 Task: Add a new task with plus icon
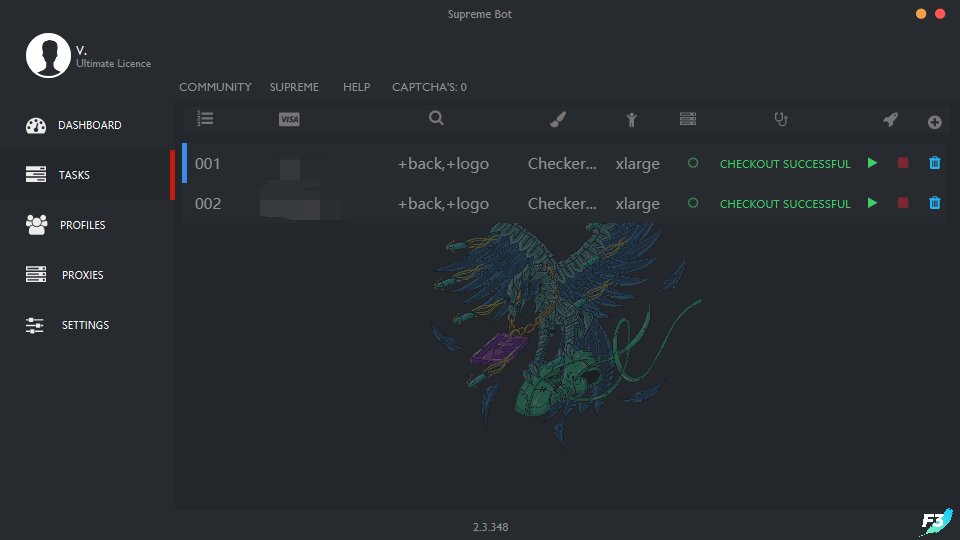point(934,122)
